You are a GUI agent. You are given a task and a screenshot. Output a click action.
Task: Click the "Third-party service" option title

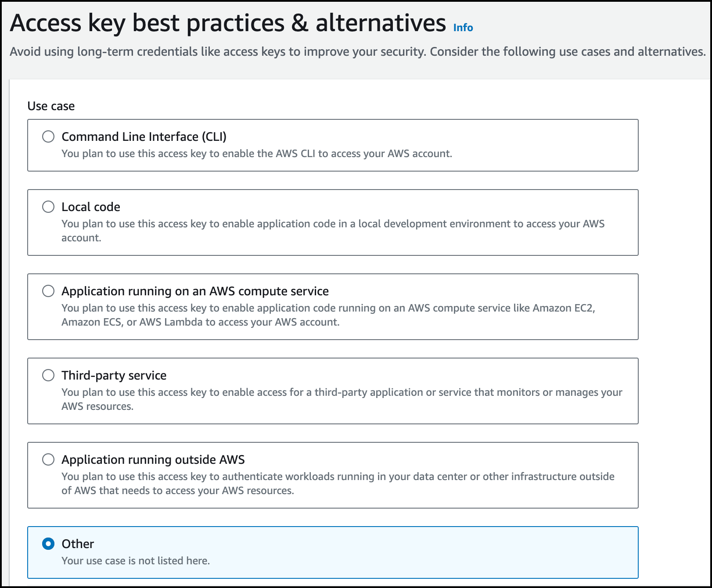[x=114, y=375]
